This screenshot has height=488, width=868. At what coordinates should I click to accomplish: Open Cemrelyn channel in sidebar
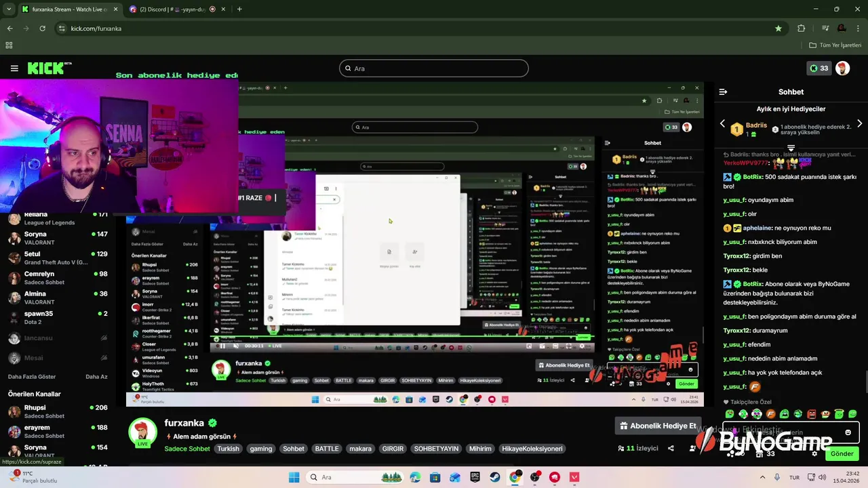58,278
